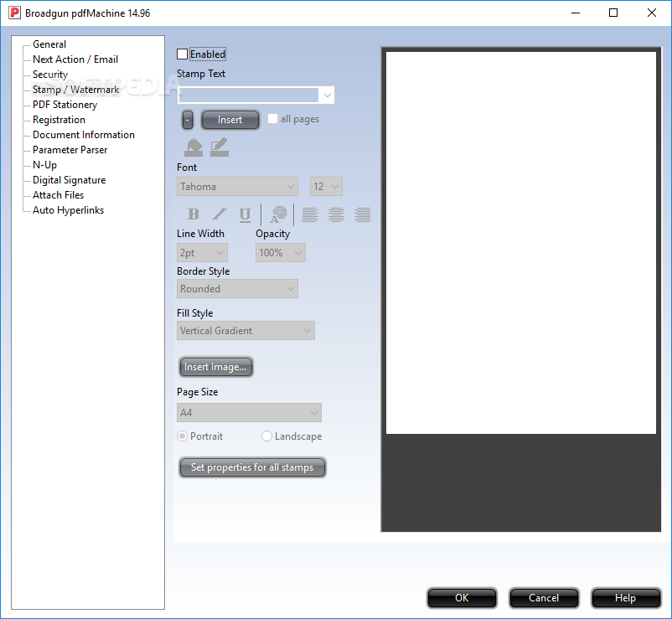Viewport: 672px width, 619px height.
Task: Select the Portrait orientation
Action: pyautogui.click(x=182, y=436)
